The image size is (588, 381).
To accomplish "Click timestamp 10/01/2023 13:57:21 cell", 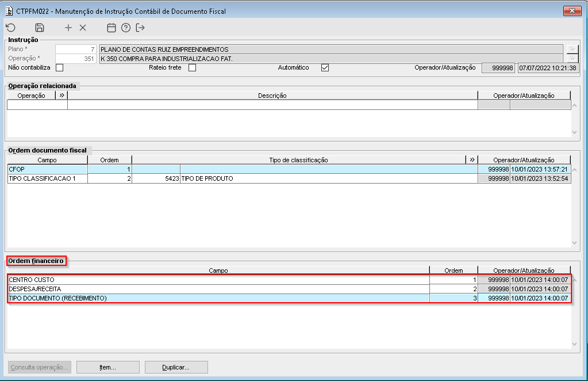I will click(x=540, y=169).
